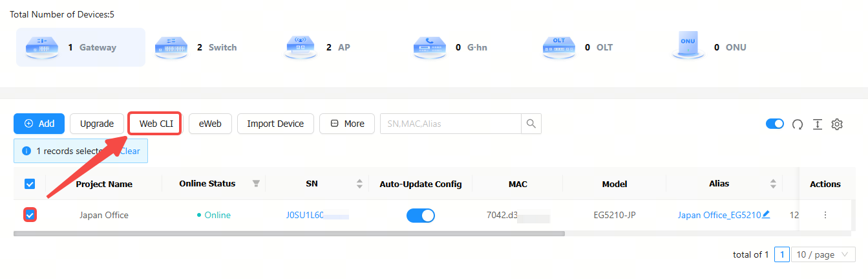Switch to the AP device tab

tap(319, 47)
